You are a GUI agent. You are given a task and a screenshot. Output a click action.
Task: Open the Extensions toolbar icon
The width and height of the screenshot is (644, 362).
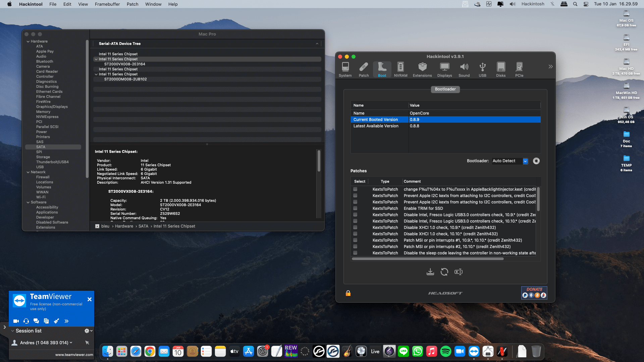[x=422, y=69]
